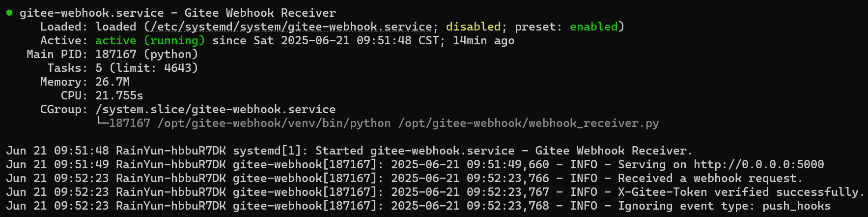Click the webhook_receiver.py script path

528,123
